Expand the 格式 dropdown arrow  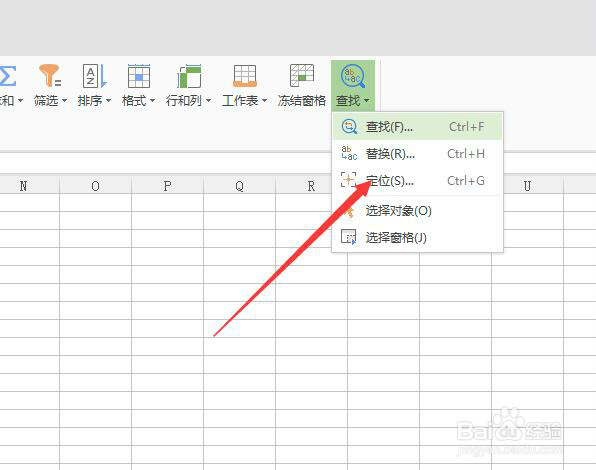[152, 101]
